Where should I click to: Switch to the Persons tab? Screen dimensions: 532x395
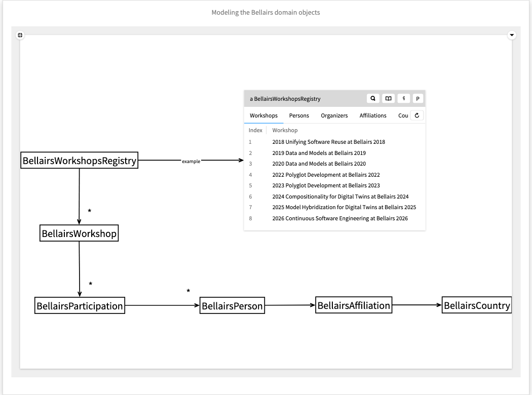pyautogui.click(x=299, y=115)
